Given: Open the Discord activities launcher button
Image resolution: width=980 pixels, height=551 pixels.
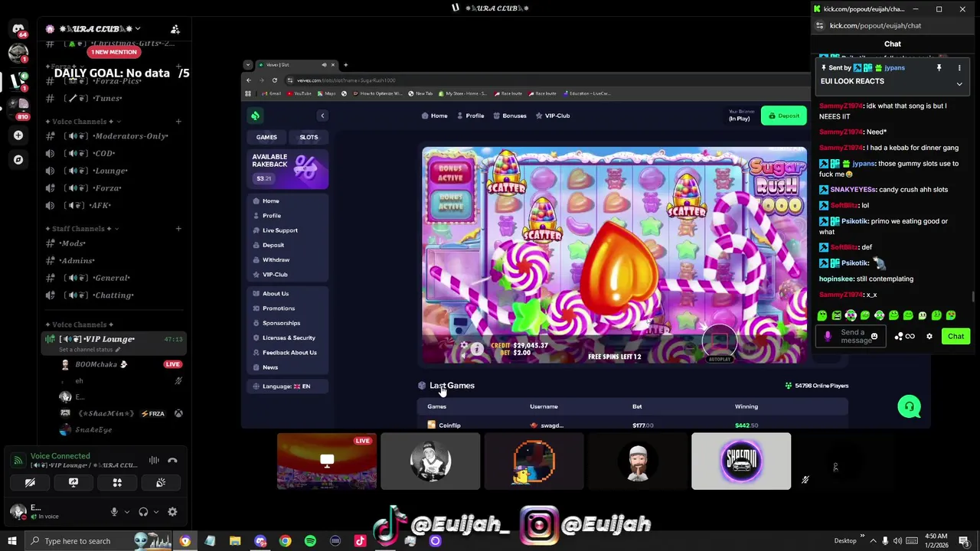Looking at the screenshot, I should point(117,483).
